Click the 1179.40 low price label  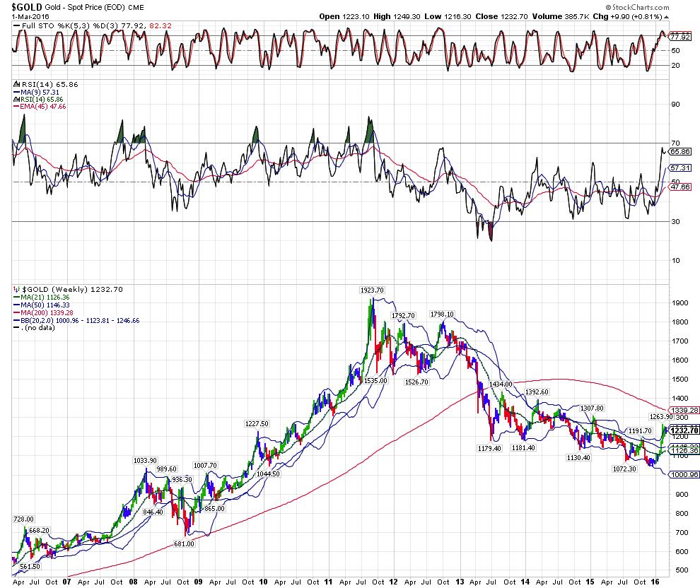pos(489,447)
